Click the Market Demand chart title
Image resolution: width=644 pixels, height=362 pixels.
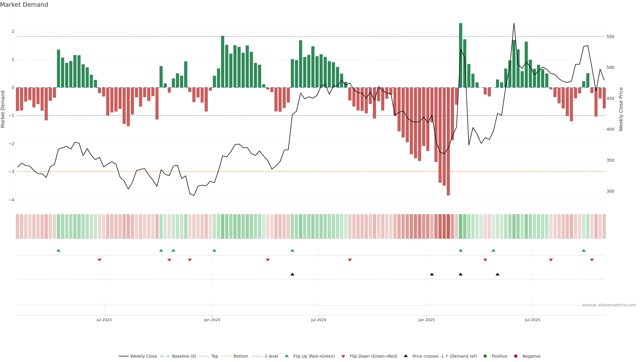click(x=24, y=5)
